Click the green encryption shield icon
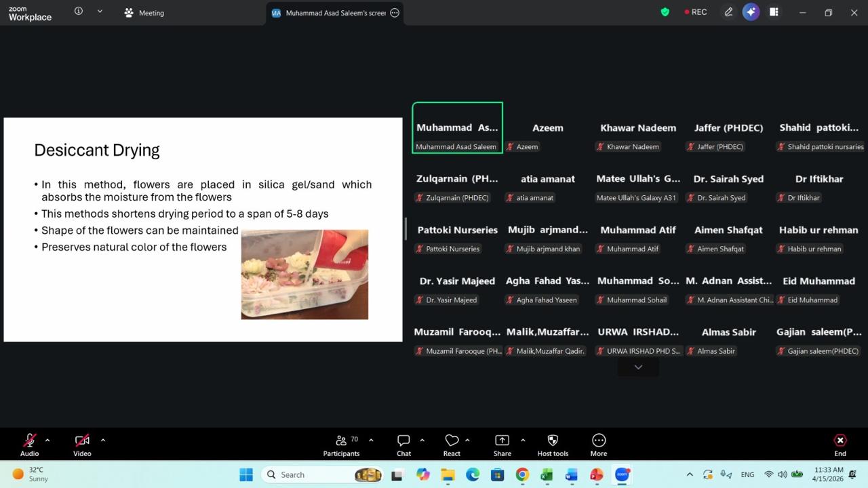 click(665, 12)
